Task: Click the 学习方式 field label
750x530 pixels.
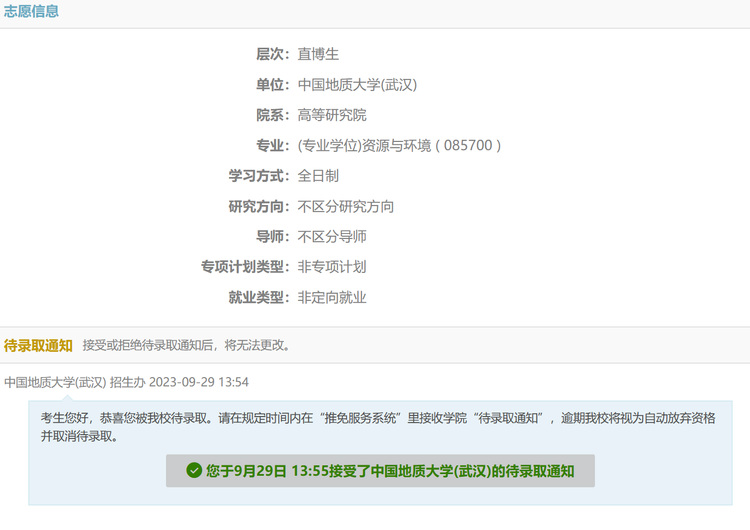Action: [259, 176]
